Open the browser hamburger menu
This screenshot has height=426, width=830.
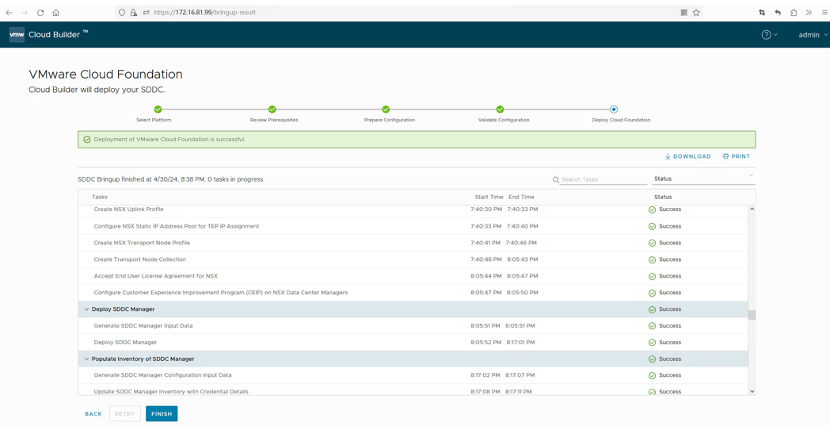click(822, 12)
